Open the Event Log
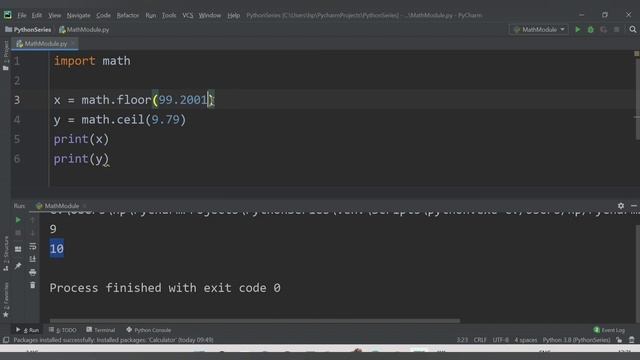The image size is (640, 360). pos(609,330)
